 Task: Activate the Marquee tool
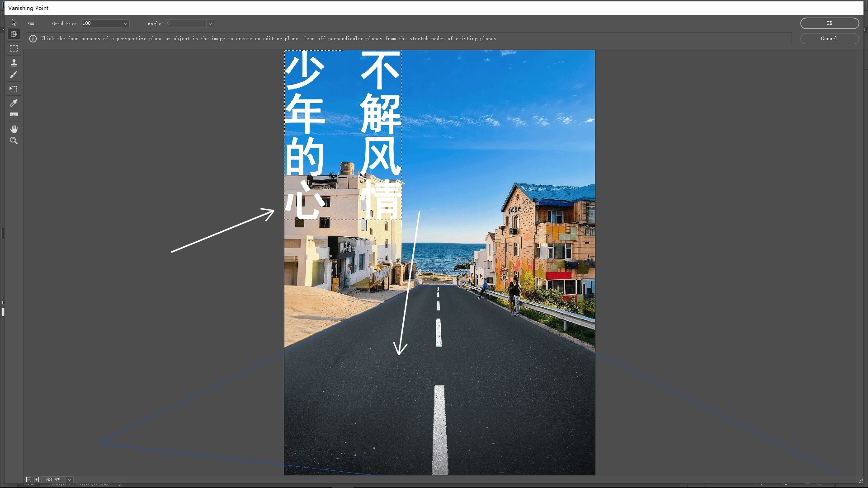14,48
